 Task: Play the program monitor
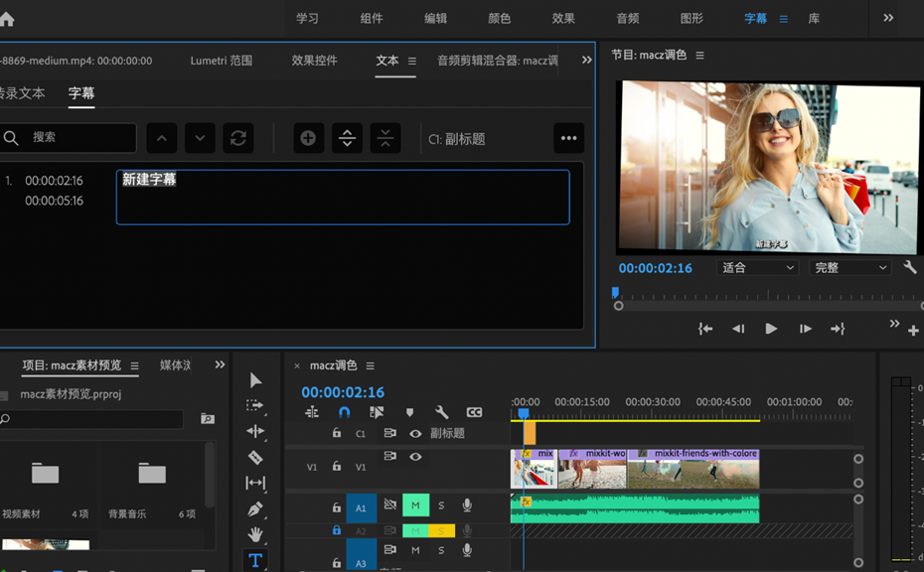[x=771, y=329]
